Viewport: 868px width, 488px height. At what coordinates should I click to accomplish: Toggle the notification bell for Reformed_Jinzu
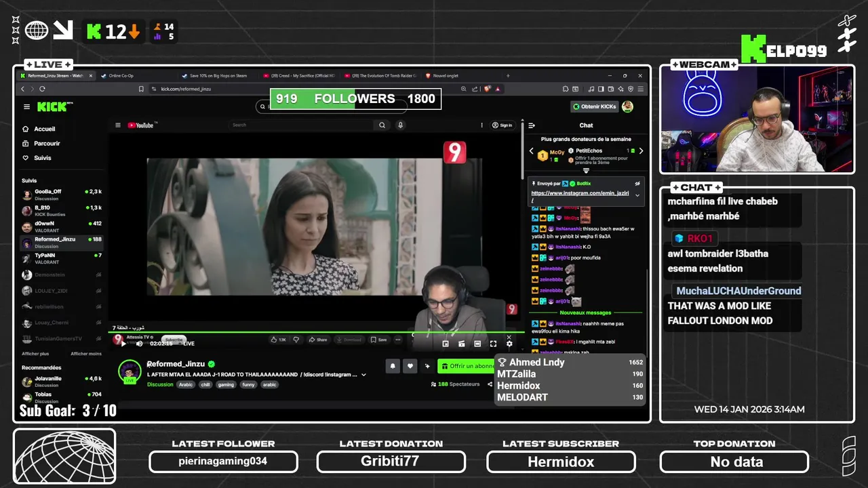coord(393,366)
